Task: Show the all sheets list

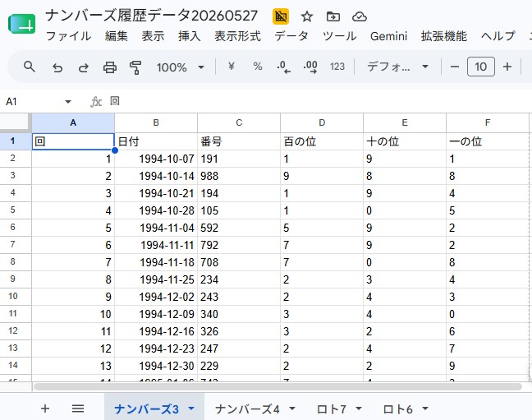Action: pos(78,408)
